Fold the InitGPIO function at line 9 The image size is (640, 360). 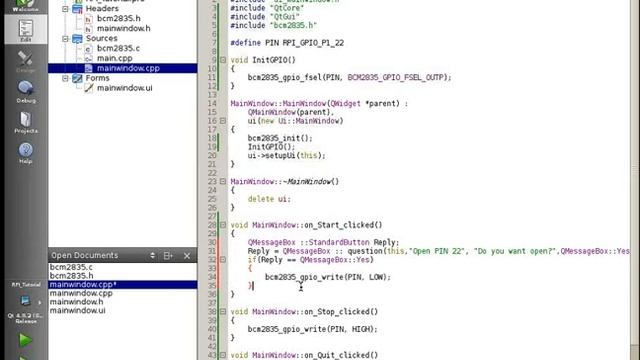223,60
